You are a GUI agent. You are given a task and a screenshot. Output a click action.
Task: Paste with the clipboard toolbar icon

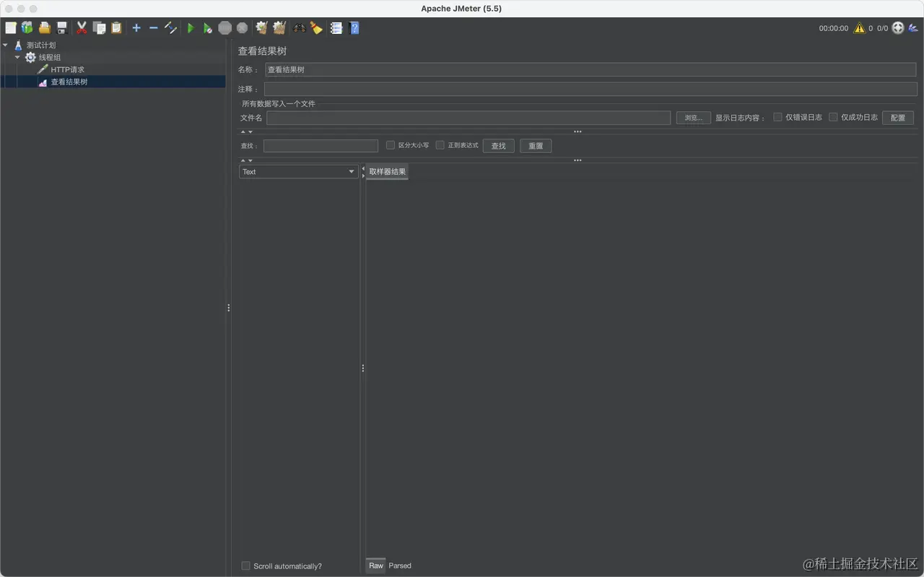116,28
